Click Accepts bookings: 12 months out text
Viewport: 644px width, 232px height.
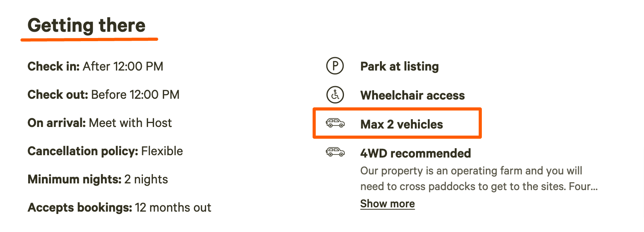click(x=119, y=208)
